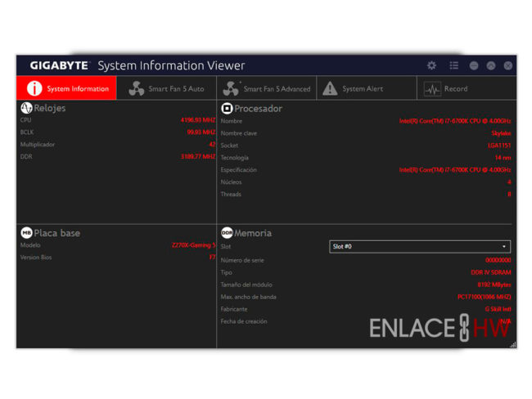Open the settings gear in title bar
The width and height of the screenshot is (532, 399).
pos(432,65)
